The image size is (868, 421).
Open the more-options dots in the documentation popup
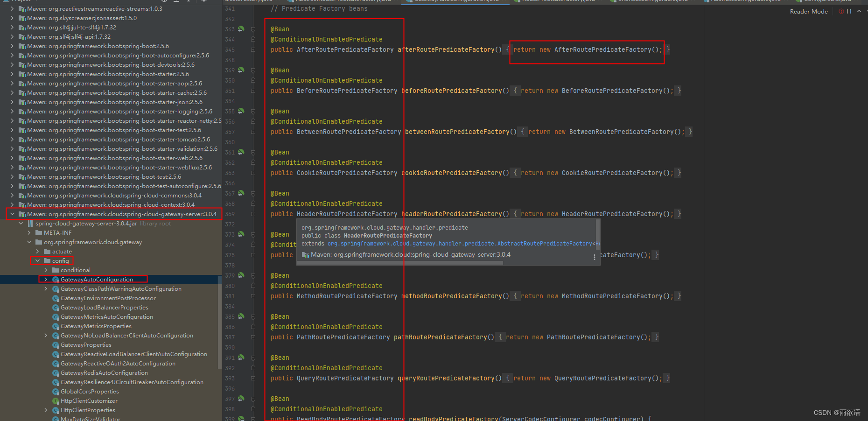pos(594,257)
